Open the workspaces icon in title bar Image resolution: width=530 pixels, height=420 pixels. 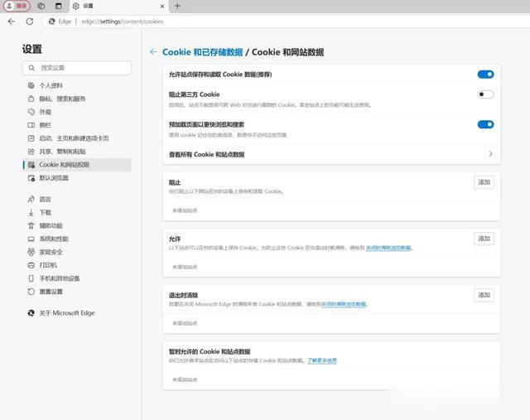[41, 6]
